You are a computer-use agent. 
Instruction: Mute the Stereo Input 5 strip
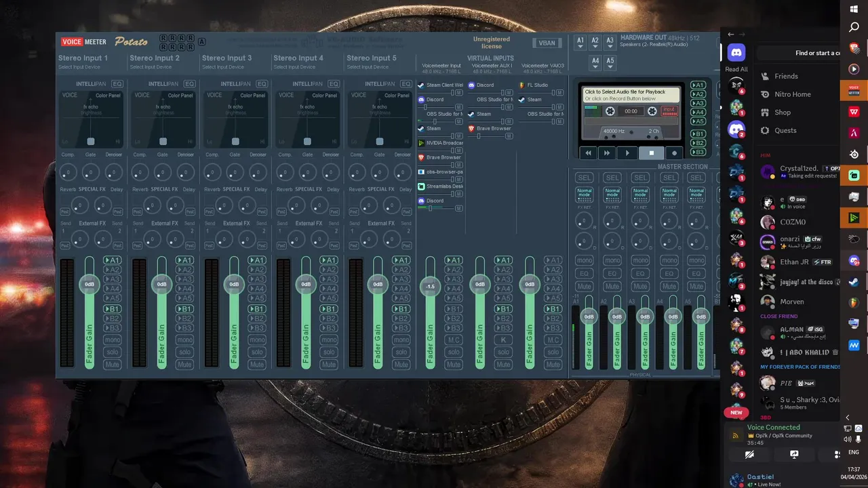pyautogui.click(x=401, y=365)
